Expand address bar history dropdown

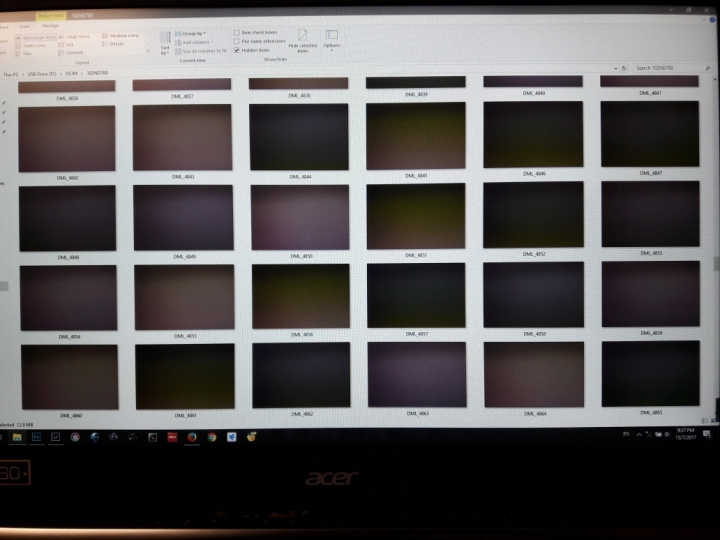pyautogui.click(x=616, y=68)
